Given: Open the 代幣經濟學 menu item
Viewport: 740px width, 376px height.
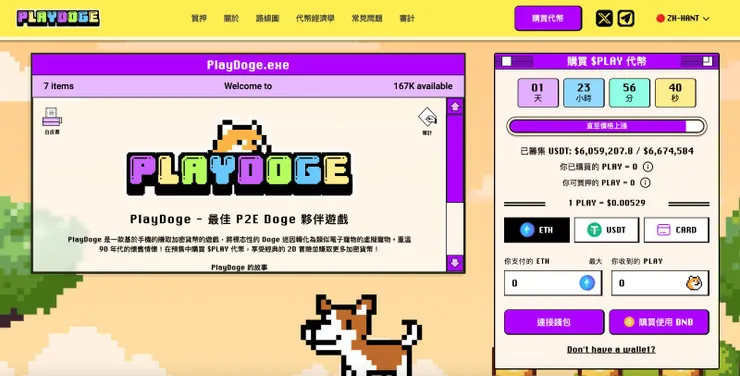Looking at the screenshot, I should (x=315, y=18).
